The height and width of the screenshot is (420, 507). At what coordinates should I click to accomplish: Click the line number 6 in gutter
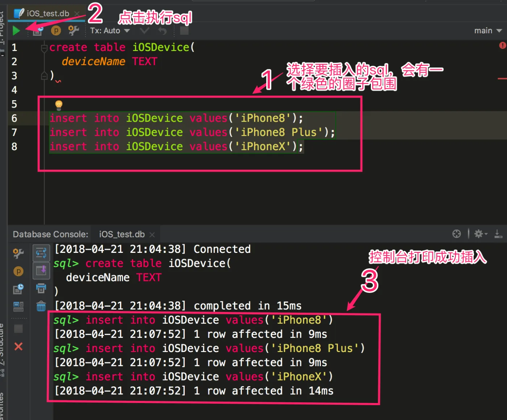(14, 118)
